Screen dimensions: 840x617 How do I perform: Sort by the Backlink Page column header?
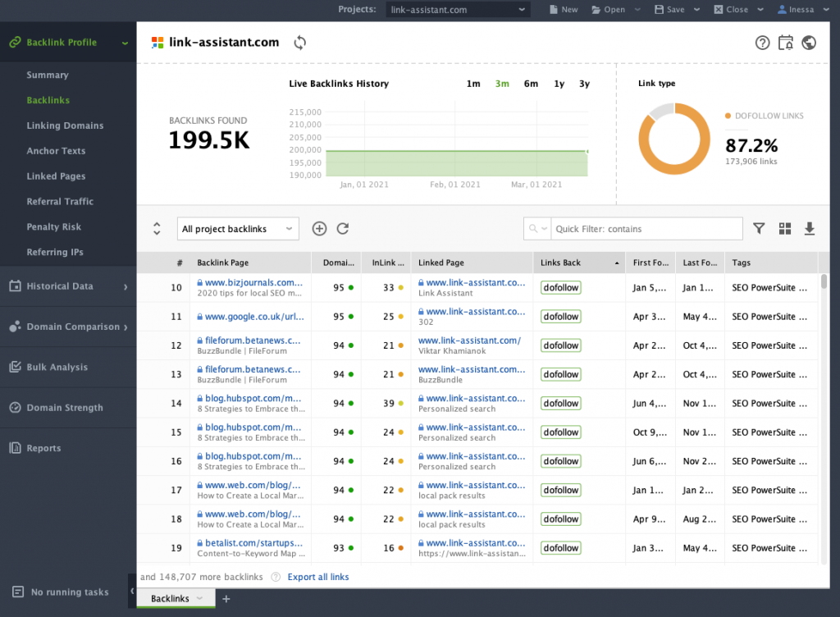[251, 263]
